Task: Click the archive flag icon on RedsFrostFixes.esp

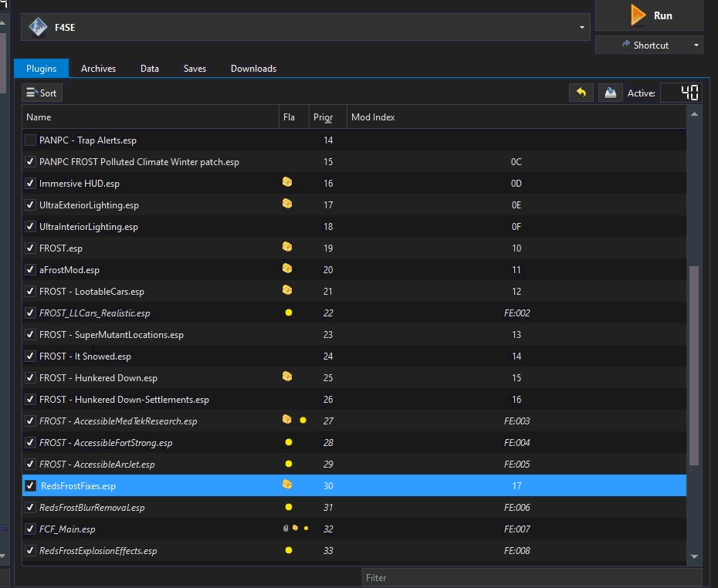Action: pyautogui.click(x=287, y=485)
